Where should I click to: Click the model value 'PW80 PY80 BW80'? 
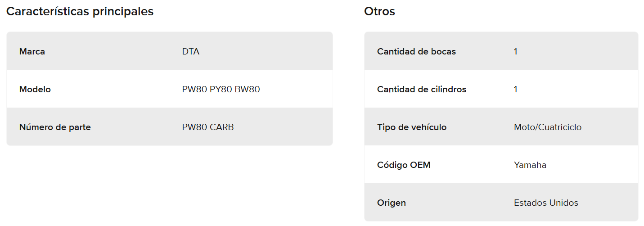click(x=221, y=89)
